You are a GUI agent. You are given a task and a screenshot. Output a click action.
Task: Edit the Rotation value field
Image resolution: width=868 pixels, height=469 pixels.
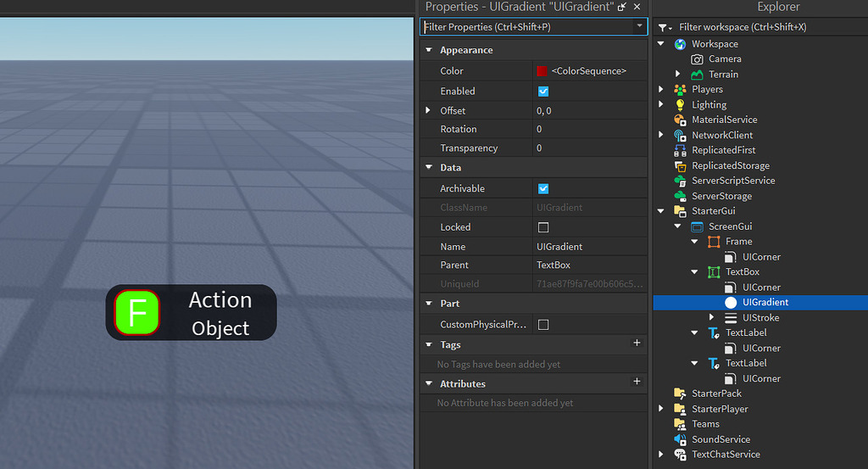click(x=590, y=129)
